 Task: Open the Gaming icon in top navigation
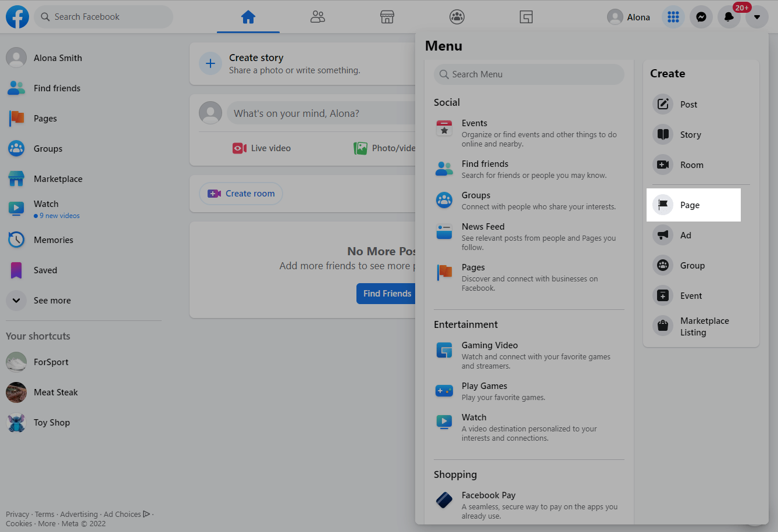526,17
